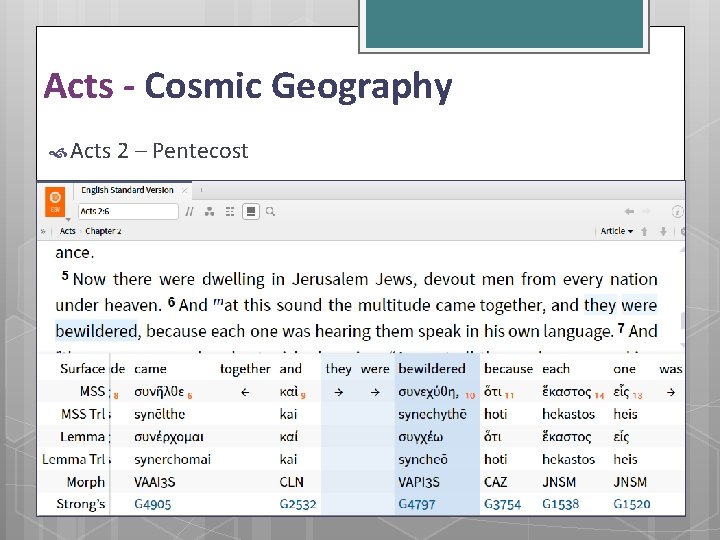Open the visual filters dots icon
This screenshot has width=720, height=540.
tap(209, 211)
